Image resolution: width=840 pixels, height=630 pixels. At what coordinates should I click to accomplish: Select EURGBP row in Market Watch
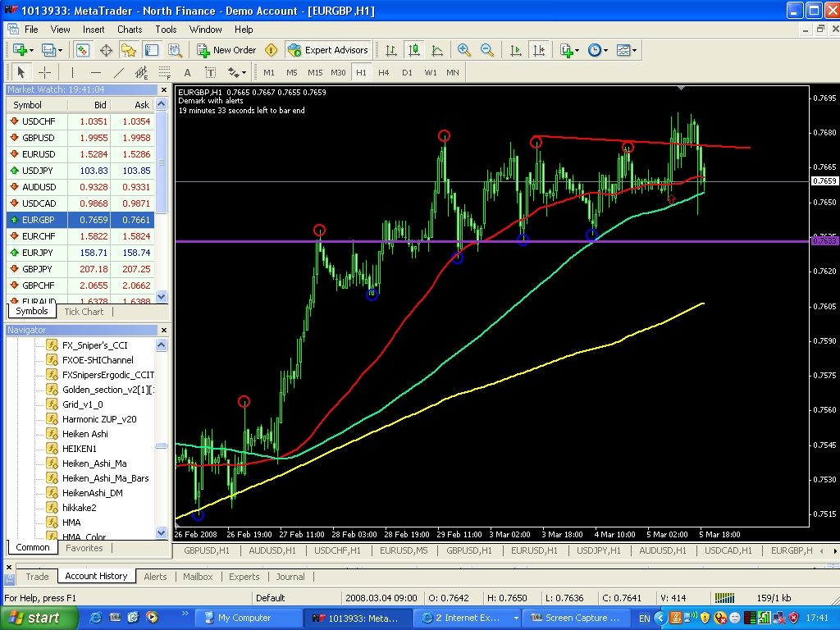[80, 220]
